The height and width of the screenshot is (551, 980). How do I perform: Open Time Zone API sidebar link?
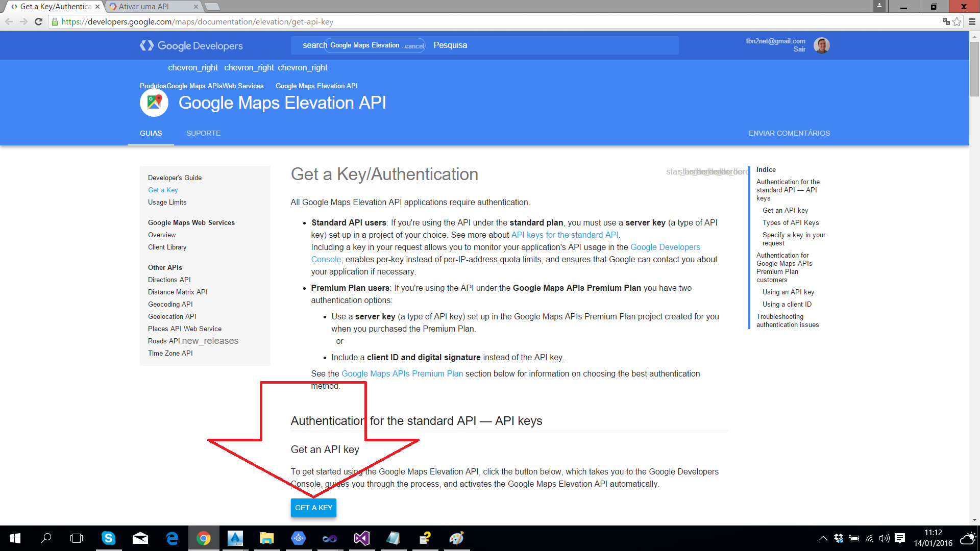coord(170,353)
